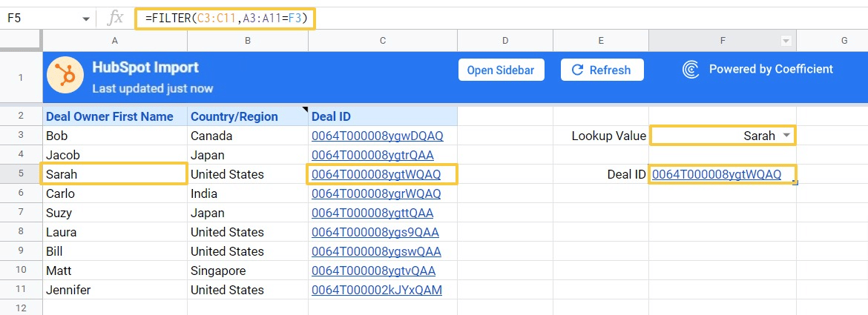Open Deal ID link 0064T000008ygtvQAA
This screenshot has height=315, width=868.
click(374, 271)
